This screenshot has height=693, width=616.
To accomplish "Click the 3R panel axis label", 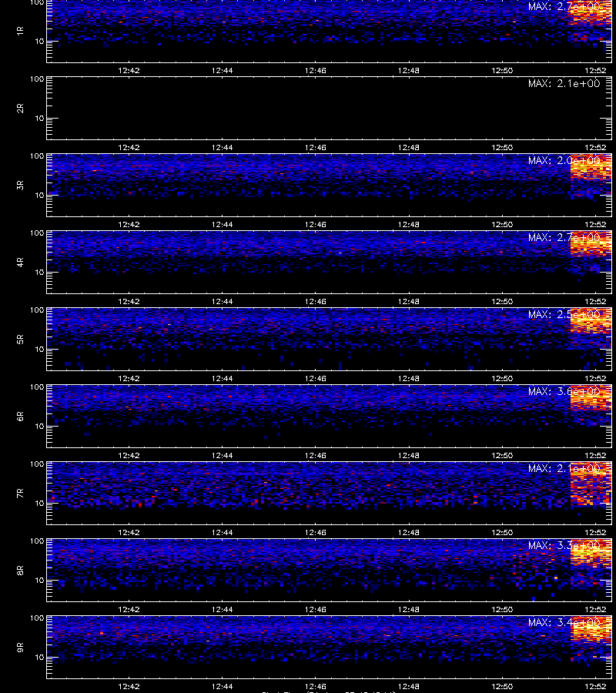I will coord(20,185).
